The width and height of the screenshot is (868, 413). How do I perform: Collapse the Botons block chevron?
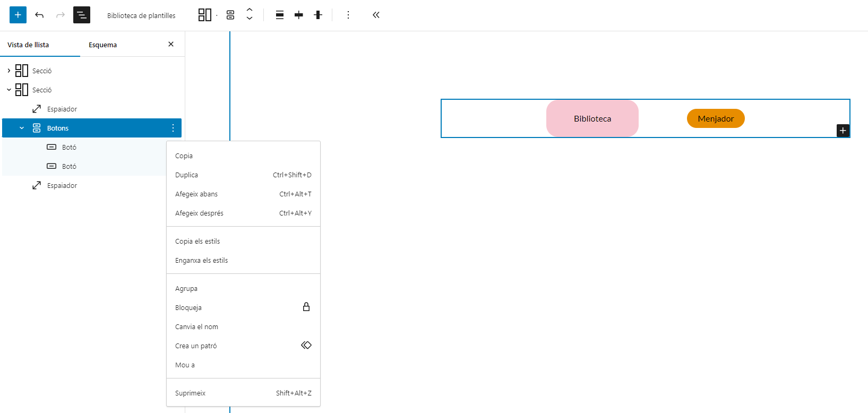(22, 128)
